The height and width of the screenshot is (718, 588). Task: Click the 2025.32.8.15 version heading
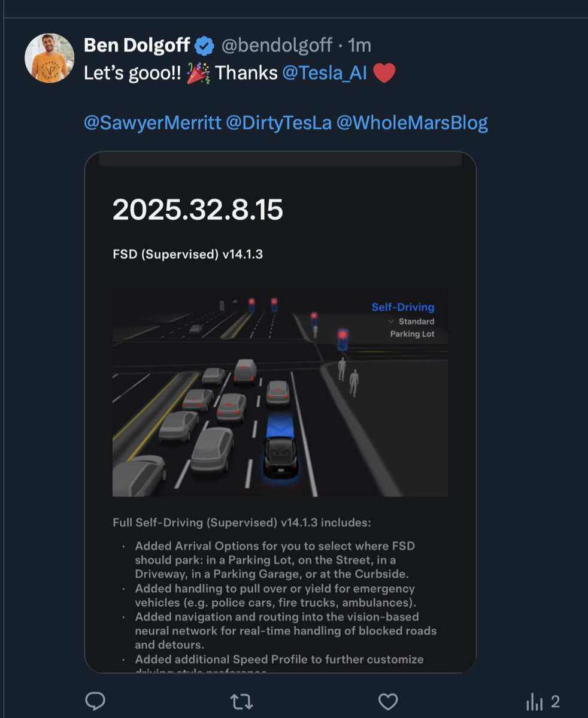coord(198,210)
